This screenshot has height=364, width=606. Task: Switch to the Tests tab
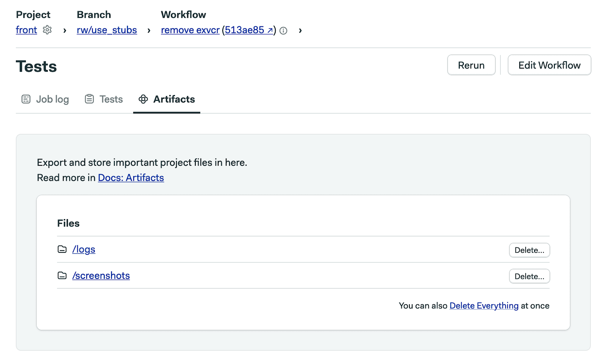(x=111, y=99)
